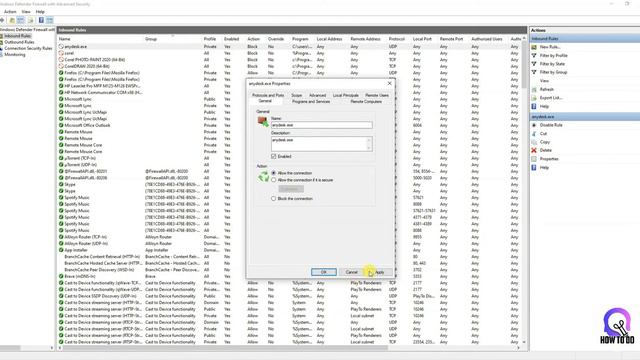Switch to the Protocols and Ports tab
The image size is (640, 360).
[x=268, y=95]
